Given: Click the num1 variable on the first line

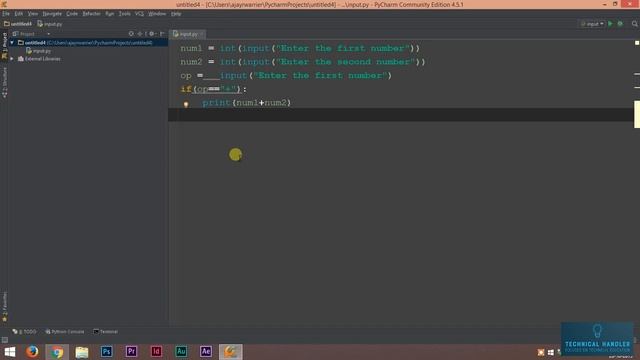Looking at the screenshot, I should tap(191, 48).
